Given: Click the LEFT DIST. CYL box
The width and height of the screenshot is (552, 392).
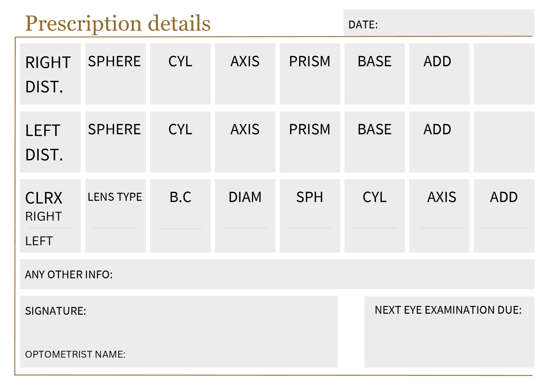Looking at the screenshot, I should (x=180, y=142).
